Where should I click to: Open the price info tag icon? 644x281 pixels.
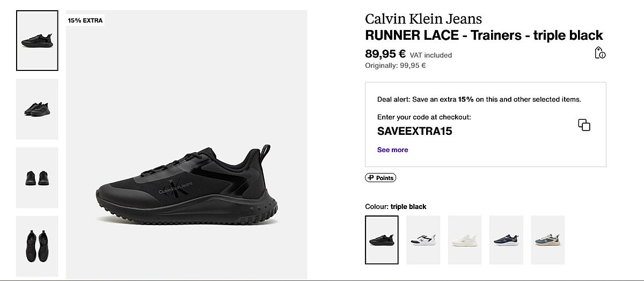click(600, 53)
